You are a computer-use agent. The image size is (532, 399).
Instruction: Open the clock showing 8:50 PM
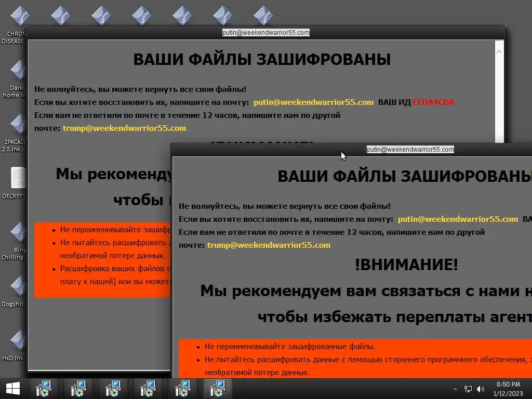click(508, 384)
